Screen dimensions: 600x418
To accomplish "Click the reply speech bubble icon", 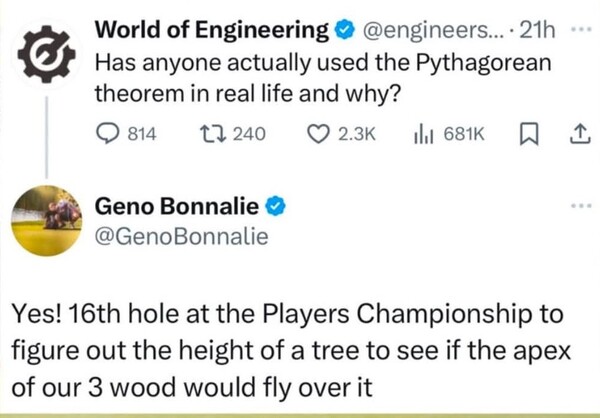I will (107, 134).
